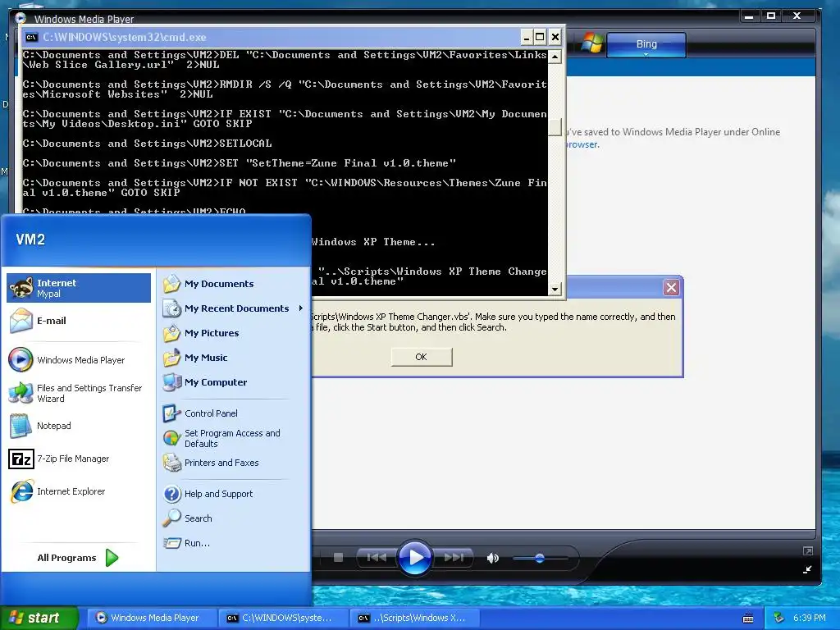The height and width of the screenshot is (630, 840).
Task: Click the VM2 user name header
Action: point(30,240)
